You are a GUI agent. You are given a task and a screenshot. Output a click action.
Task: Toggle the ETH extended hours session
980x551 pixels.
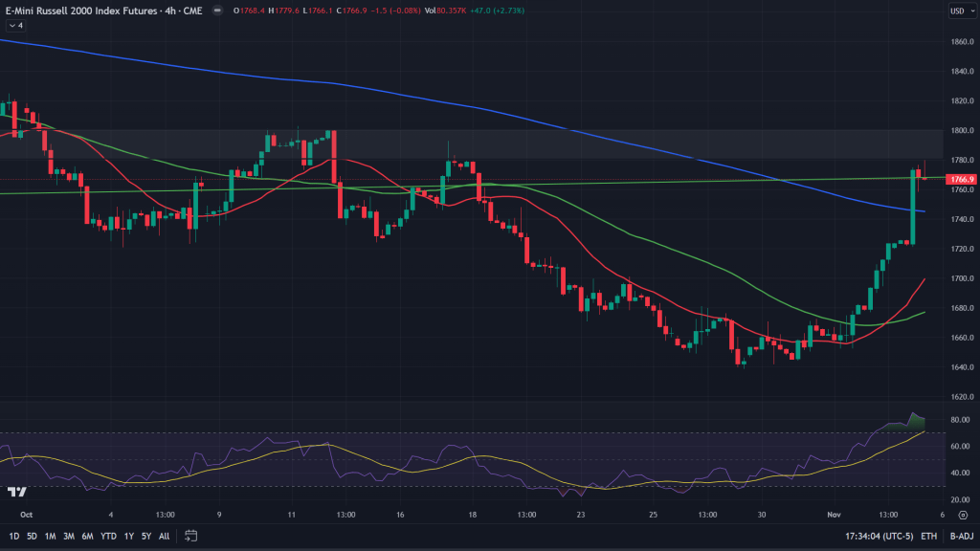[x=928, y=537]
